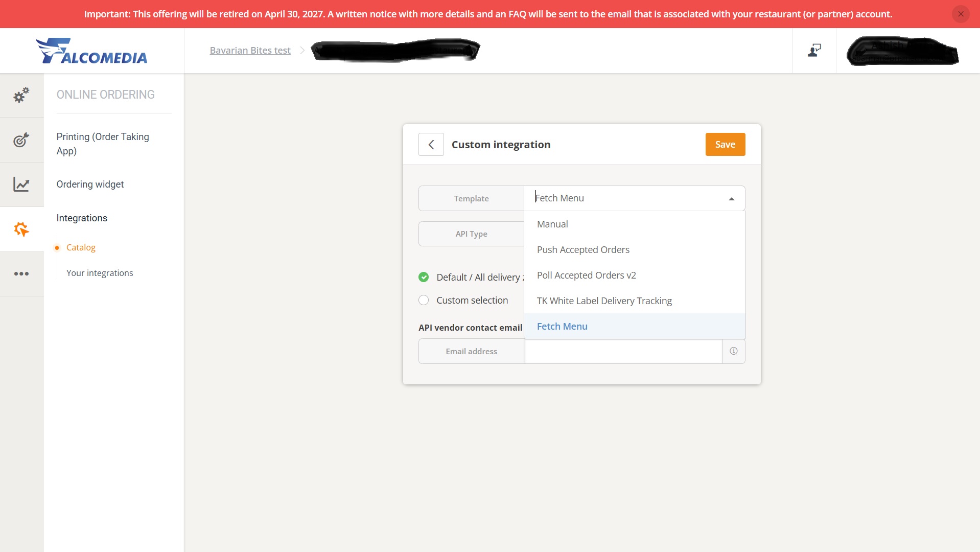Open the setup gears sidebar icon
Viewport: 980px width, 552px height.
coord(21,95)
